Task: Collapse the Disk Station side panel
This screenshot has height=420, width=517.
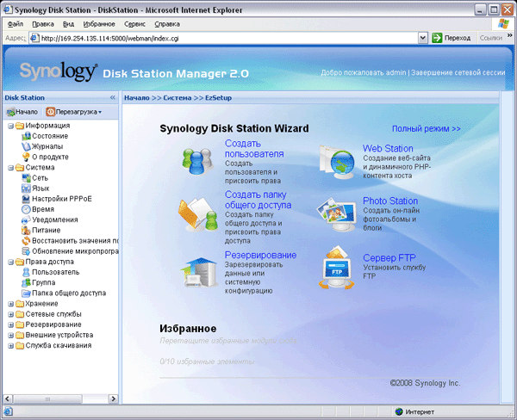Action: [x=112, y=97]
